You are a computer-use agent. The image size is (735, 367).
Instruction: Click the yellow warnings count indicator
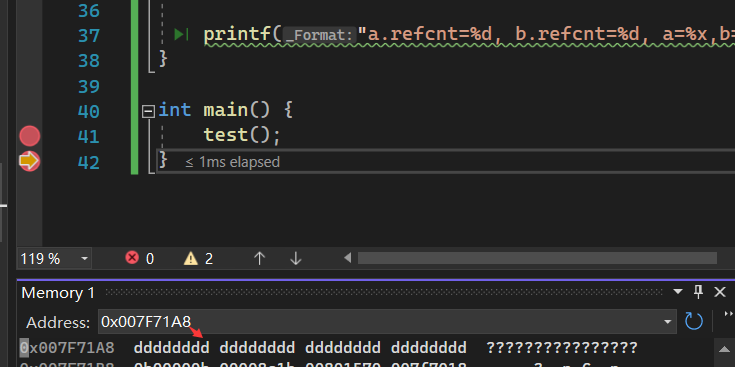click(x=198, y=258)
